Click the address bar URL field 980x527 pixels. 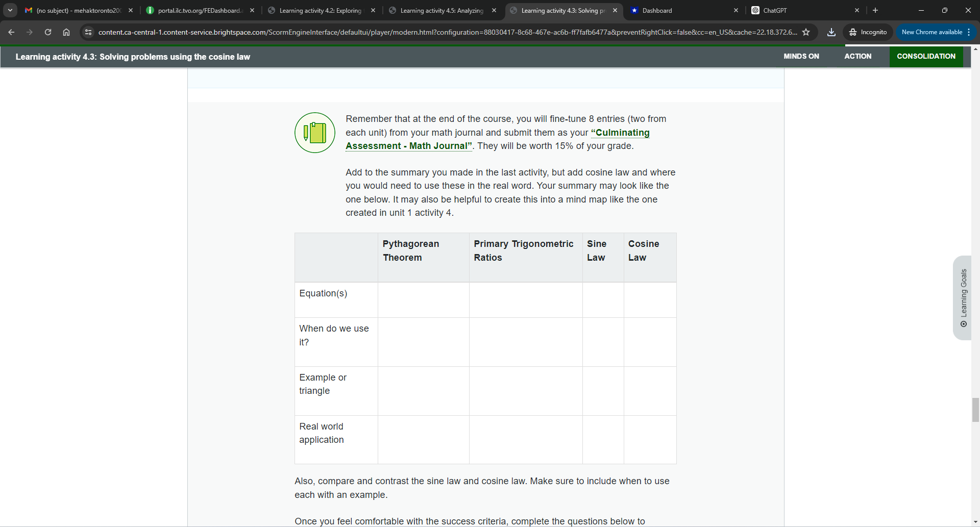[447, 32]
